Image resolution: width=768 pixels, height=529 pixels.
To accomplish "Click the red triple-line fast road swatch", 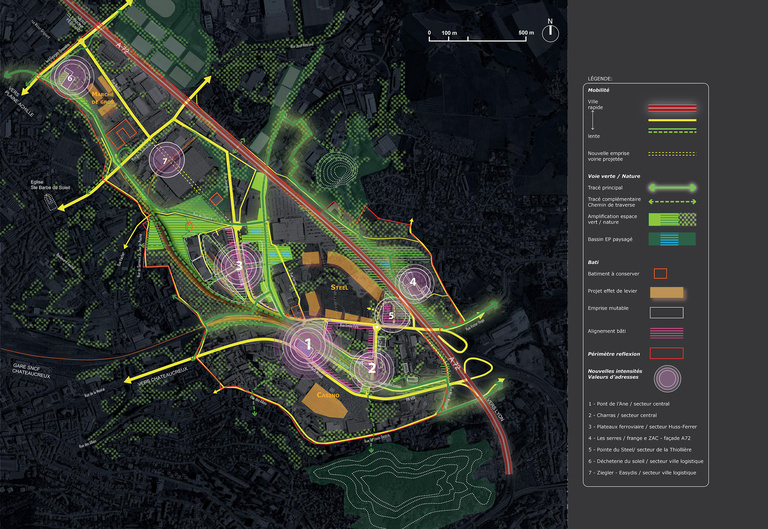I will (667, 106).
